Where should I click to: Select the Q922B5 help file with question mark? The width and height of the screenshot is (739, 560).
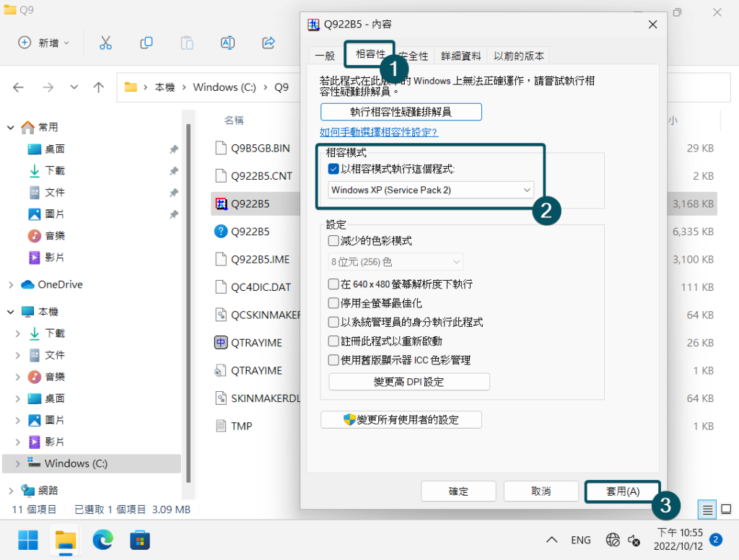[x=221, y=232]
